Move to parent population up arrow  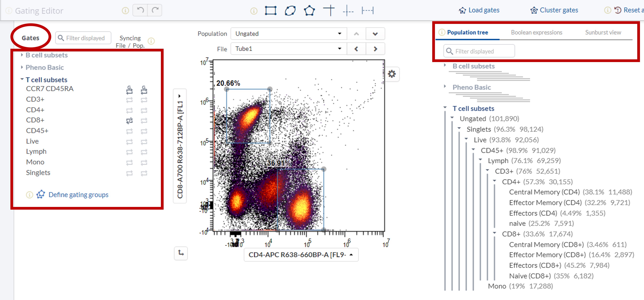356,34
